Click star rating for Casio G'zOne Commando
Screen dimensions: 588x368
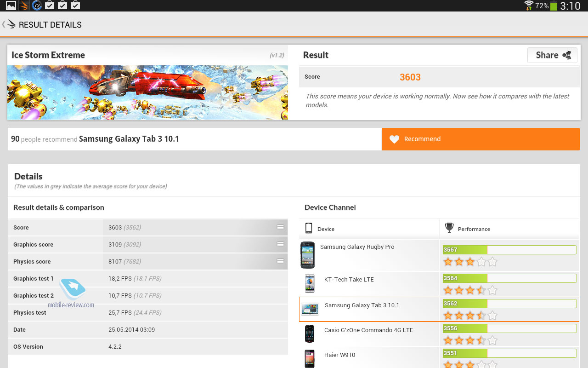point(470,340)
